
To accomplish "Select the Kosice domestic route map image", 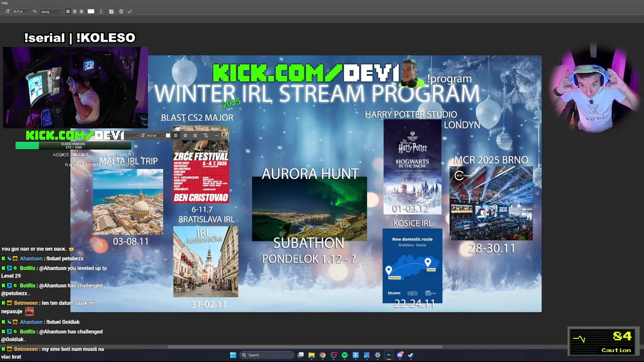I will 412,265.
